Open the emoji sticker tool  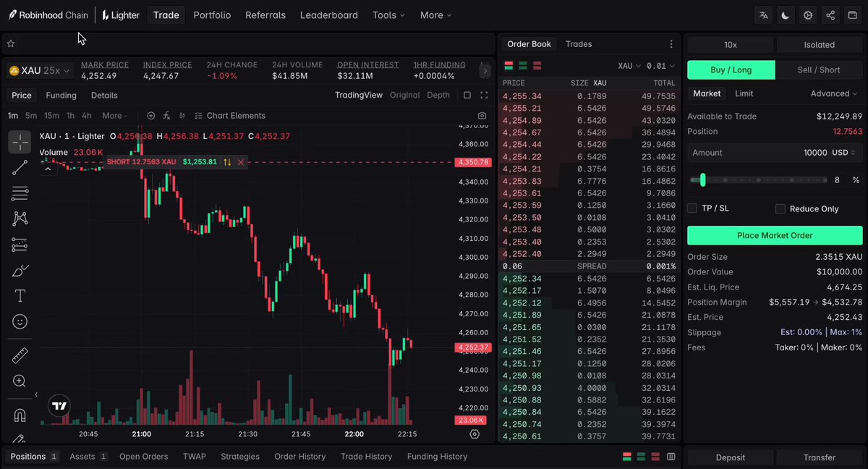(20, 321)
